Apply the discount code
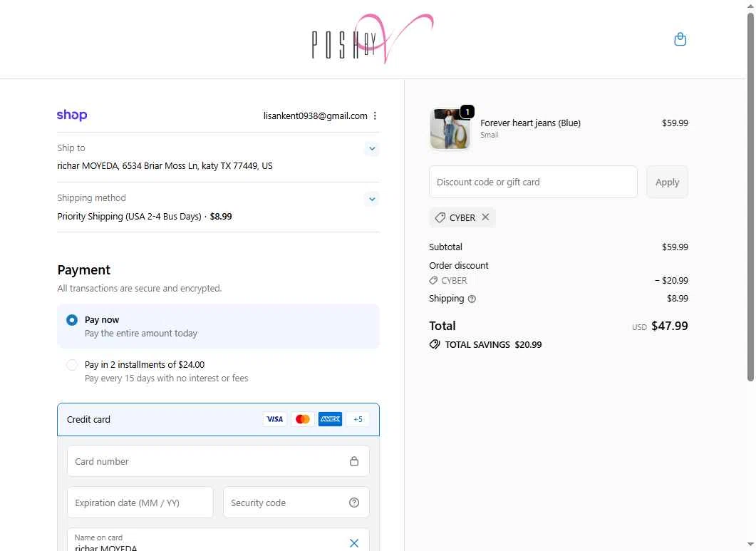756x551 pixels. click(667, 182)
